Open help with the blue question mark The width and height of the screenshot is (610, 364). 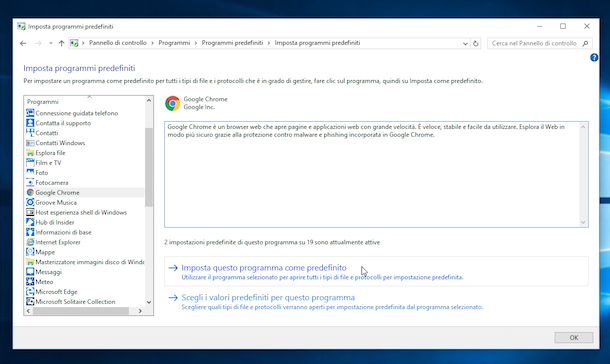(594, 58)
